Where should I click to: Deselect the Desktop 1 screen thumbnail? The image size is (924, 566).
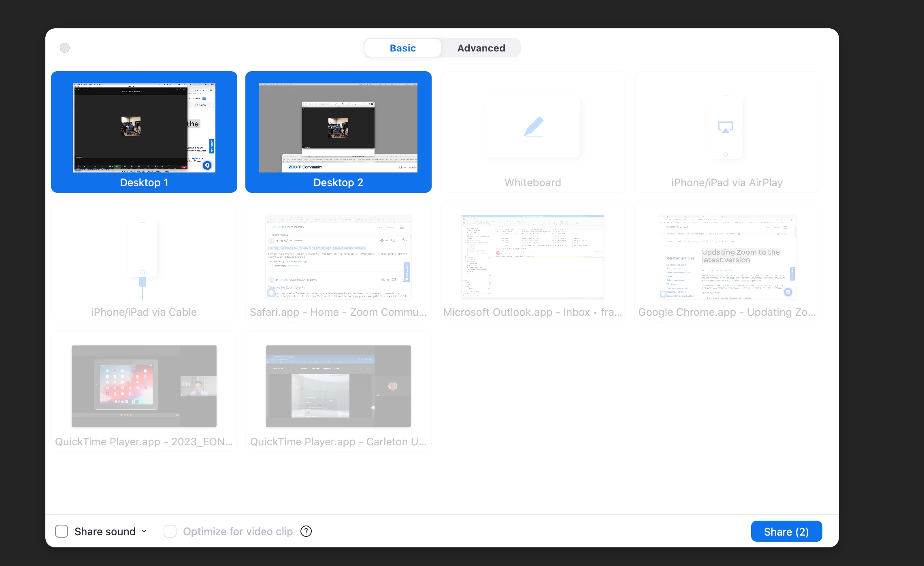pyautogui.click(x=144, y=128)
